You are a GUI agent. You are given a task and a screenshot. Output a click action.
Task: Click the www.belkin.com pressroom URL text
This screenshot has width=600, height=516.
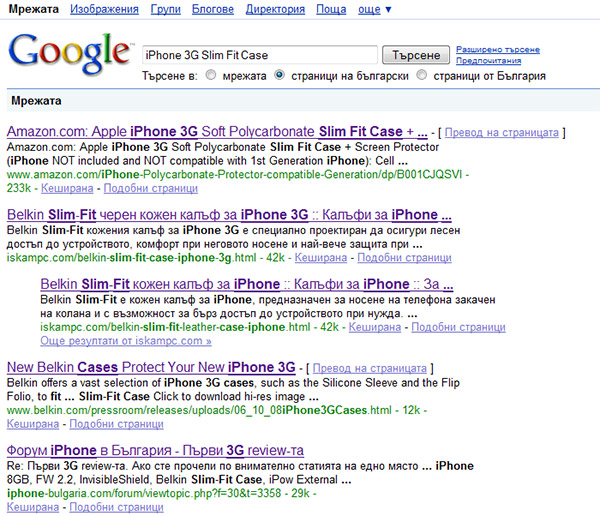199,410
